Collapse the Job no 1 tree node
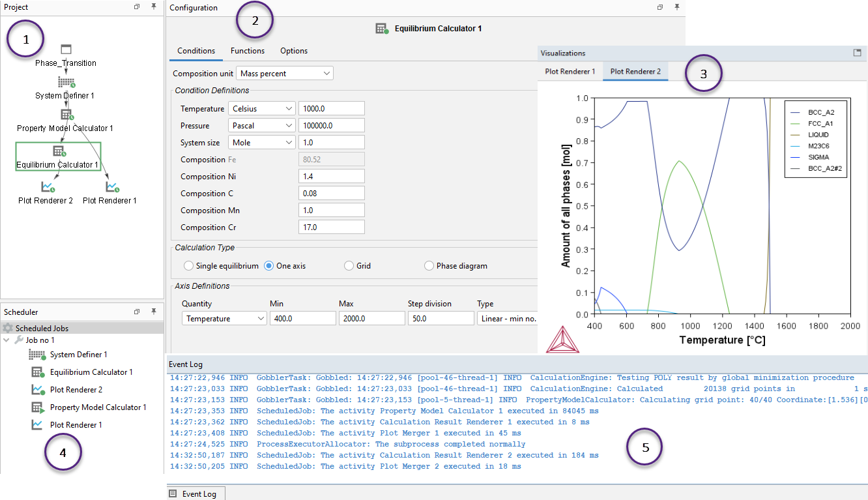 click(7, 340)
